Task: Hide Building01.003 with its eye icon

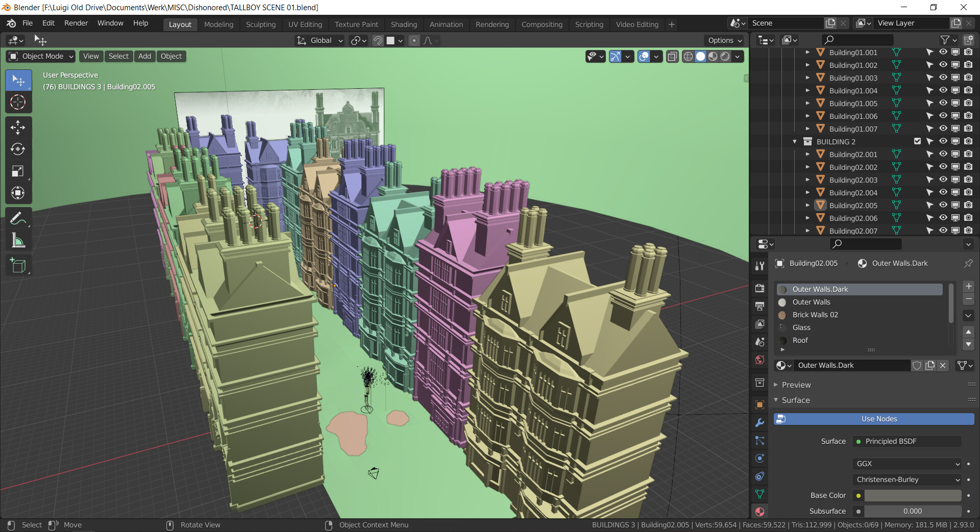Action: [x=943, y=78]
